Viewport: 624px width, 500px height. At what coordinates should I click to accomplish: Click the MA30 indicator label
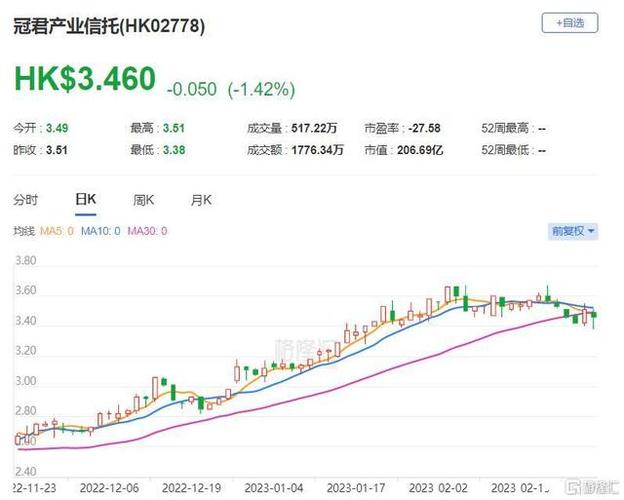[147, 231]
